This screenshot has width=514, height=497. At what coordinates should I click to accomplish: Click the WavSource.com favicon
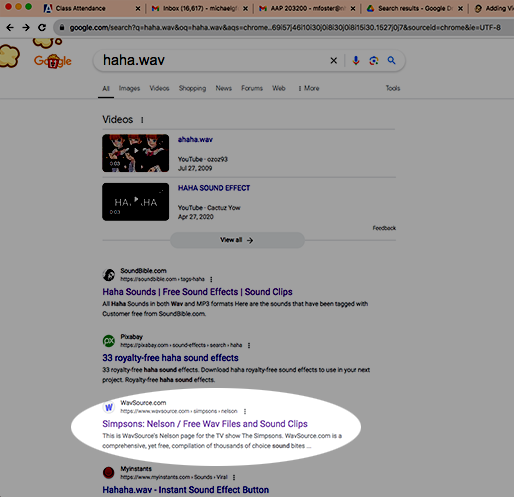109,407
